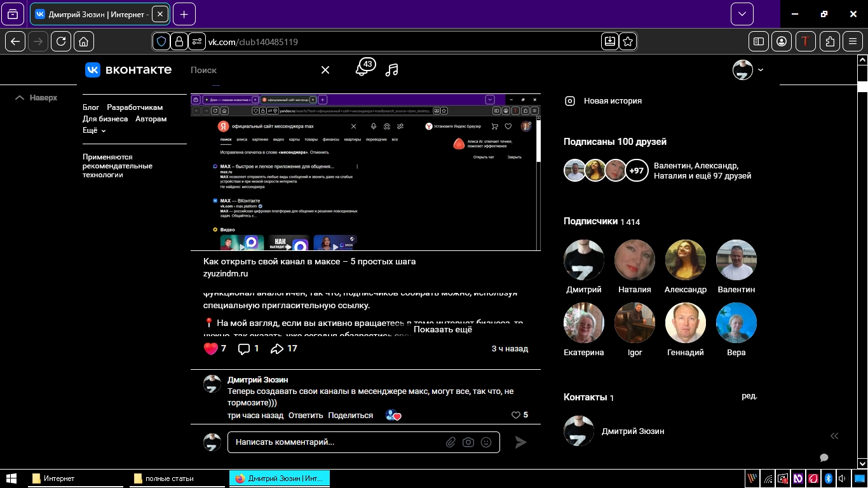Open a new browser tab
Image resolution: width=868 pixels, height=488 pixels.
point(184,14)
